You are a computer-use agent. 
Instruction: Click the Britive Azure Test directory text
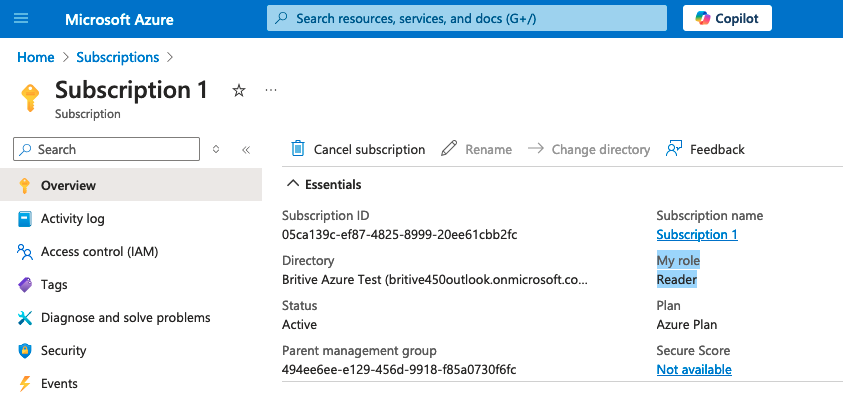coord(434,280)
